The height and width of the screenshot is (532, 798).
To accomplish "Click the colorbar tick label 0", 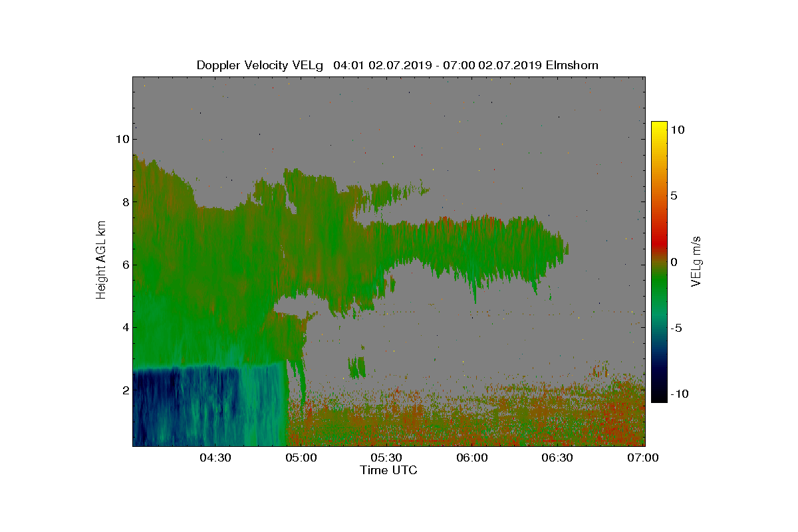I will (673, 262).
